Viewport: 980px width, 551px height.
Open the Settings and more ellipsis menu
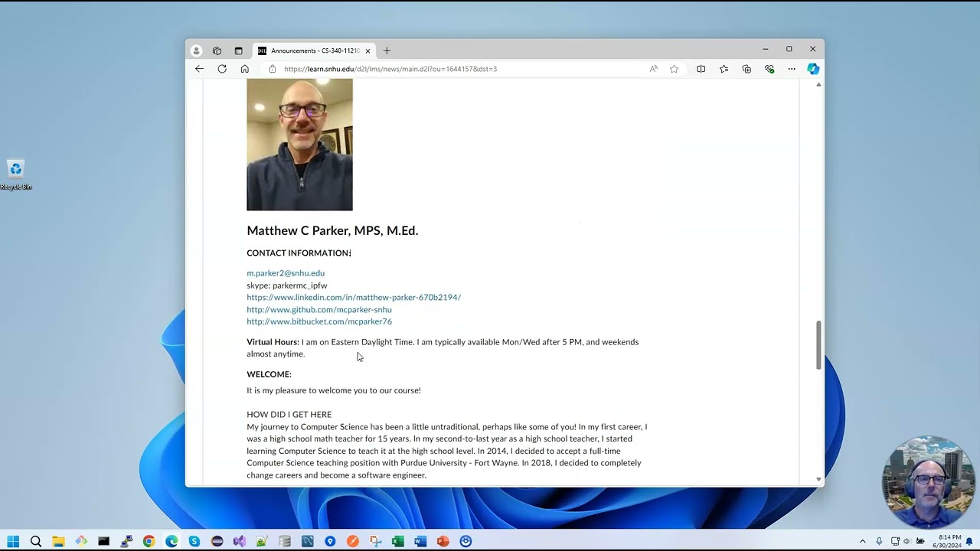[792, 69]
